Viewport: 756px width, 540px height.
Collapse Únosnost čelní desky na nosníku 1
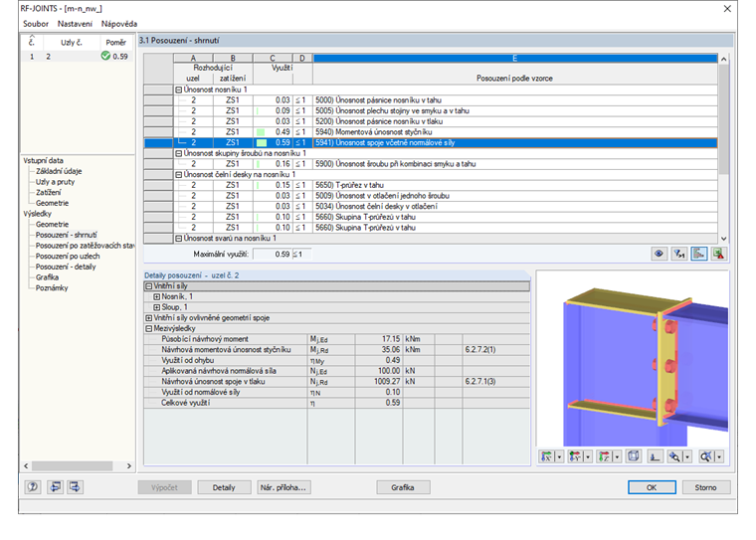point(178,175)
